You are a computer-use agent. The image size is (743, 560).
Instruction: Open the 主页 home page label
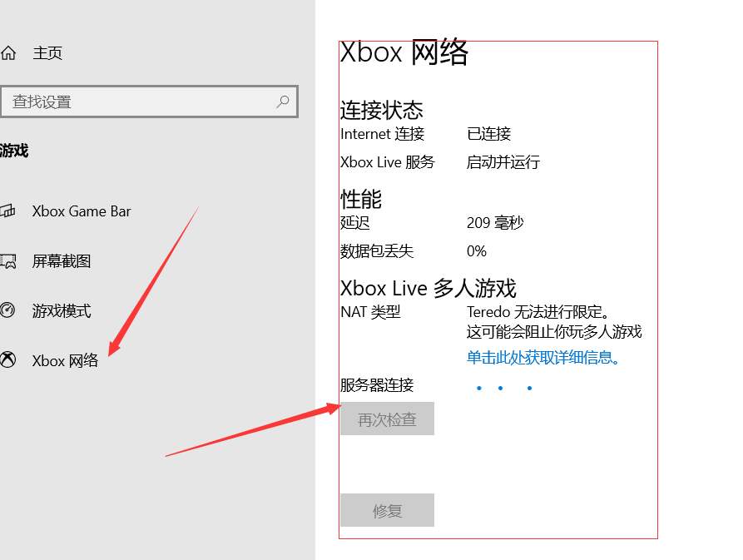tap(47, 53)
